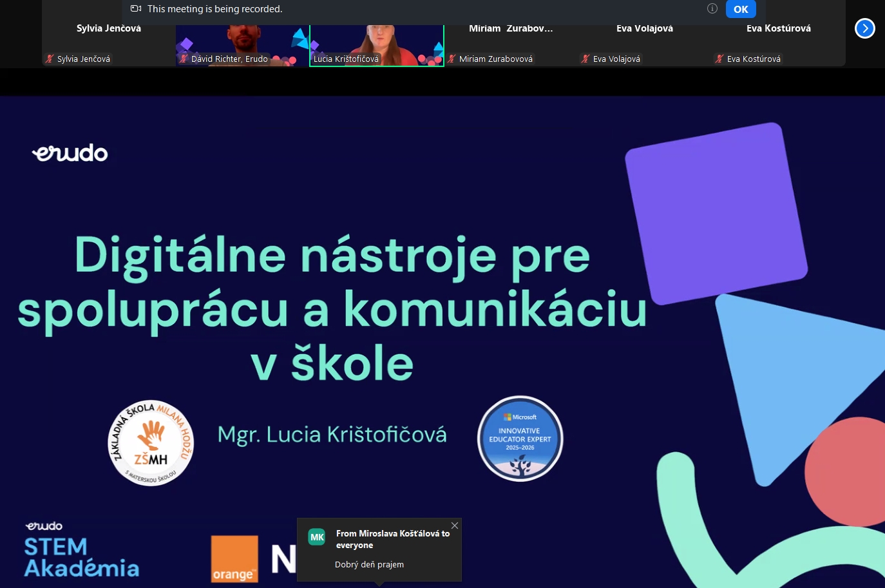
Task: Click the camera recording icon in banner
Action: 136,8
